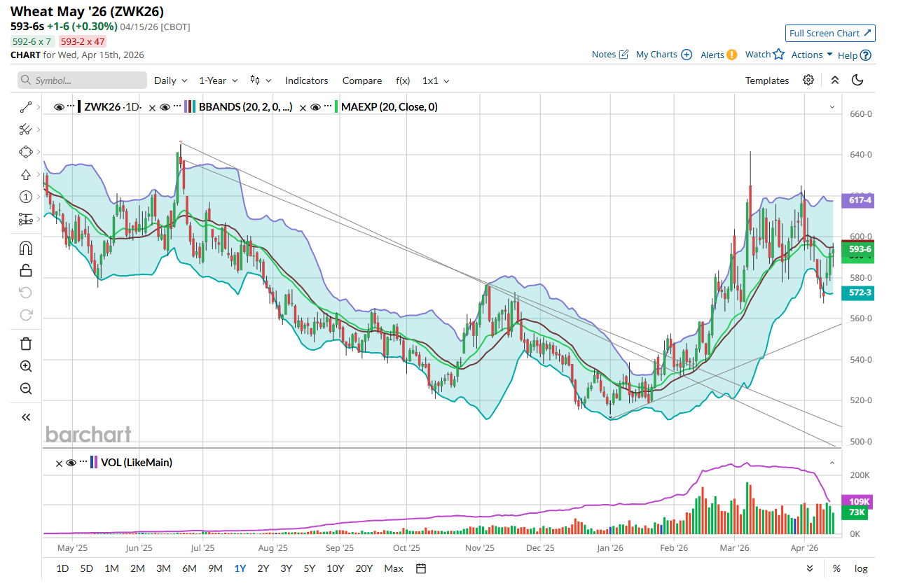Collapse the left drawing toolbar
The height and width of the screenshot is (588, 910).
26,417
